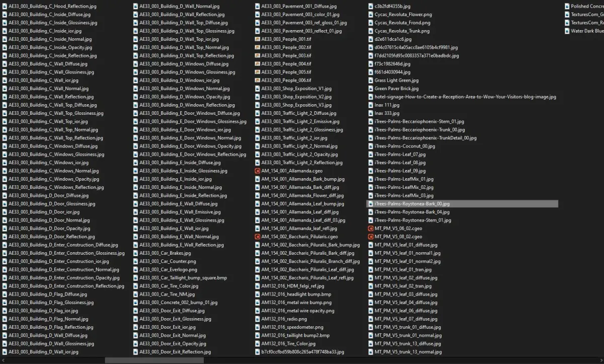Click icon of c3b2fdf4355b.jpg
The image size is (604, 364).
370,6
